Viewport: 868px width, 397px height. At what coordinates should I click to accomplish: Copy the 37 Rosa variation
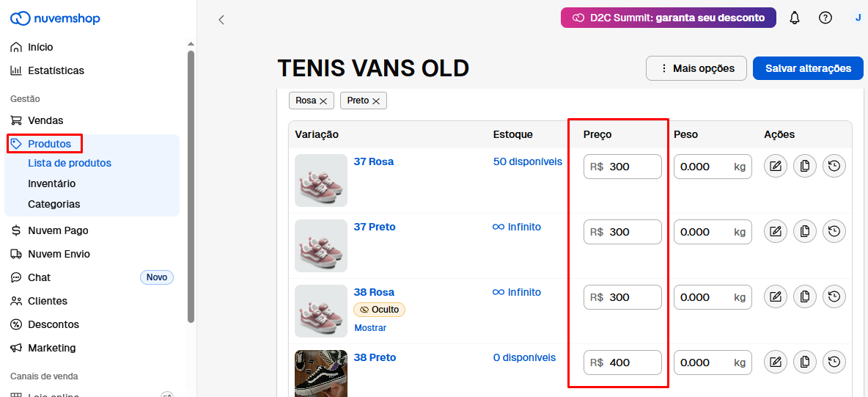805,167
